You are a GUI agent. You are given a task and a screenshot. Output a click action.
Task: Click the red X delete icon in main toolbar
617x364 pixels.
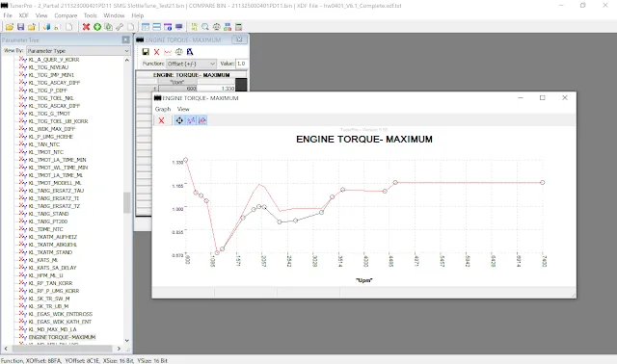[x=86, y=27]
